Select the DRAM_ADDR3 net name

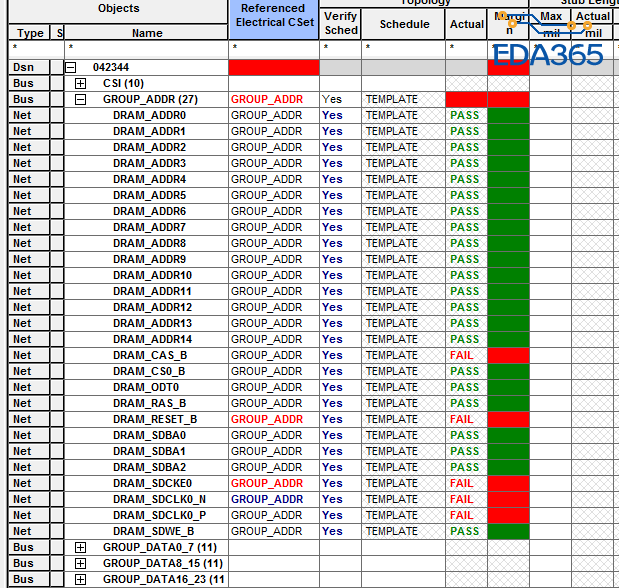pos(149,163)
